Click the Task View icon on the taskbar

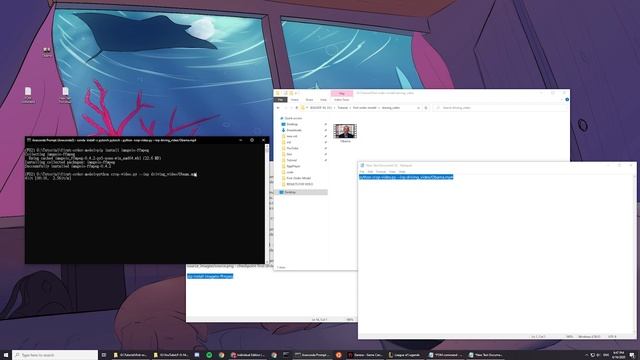[x=104, y=355]
